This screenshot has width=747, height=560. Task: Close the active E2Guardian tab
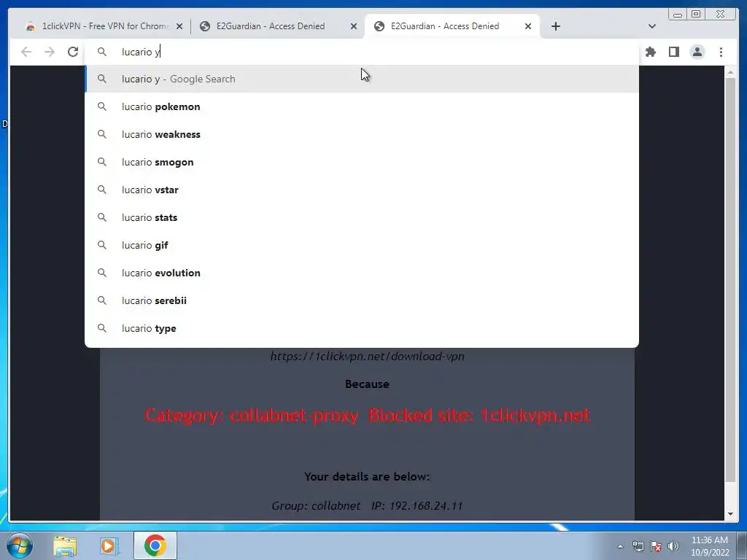pos(528,26)
